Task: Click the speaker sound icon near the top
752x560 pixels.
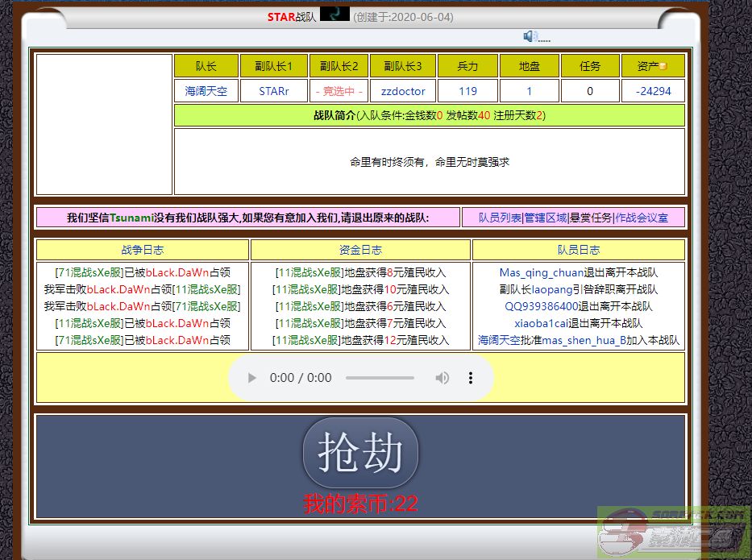Action: [530, 36]
